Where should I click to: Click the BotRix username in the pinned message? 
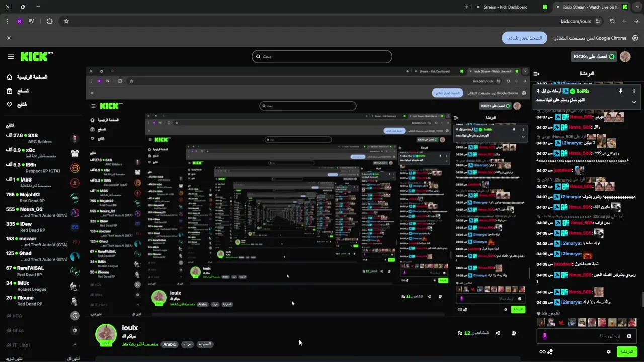tap(583, 91)
